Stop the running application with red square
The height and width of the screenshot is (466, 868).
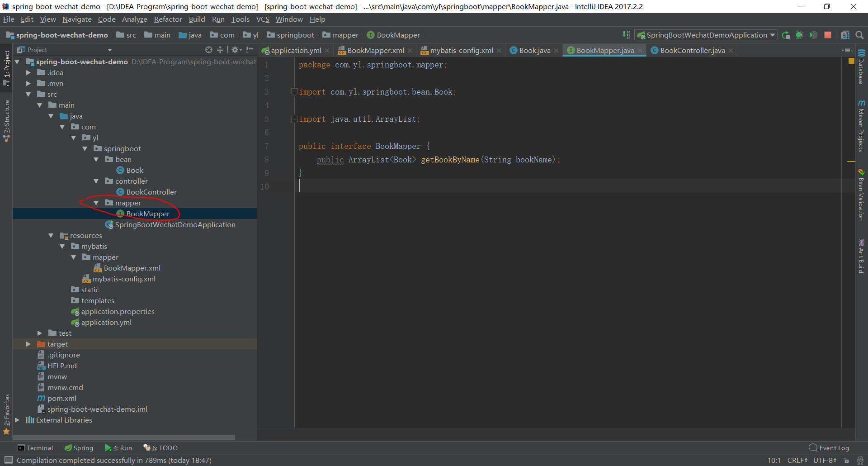(x=828, y=35)
